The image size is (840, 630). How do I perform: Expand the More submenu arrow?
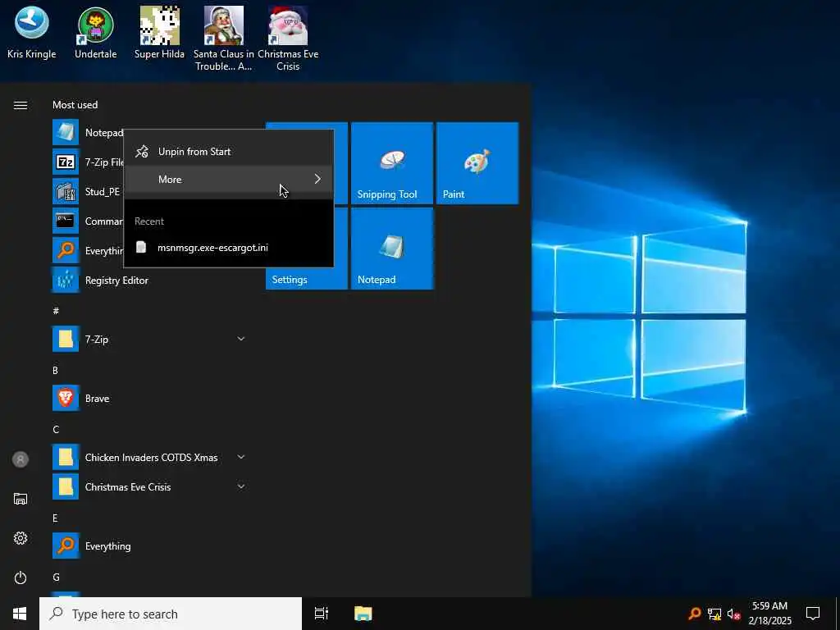click(x=317, y=179)
